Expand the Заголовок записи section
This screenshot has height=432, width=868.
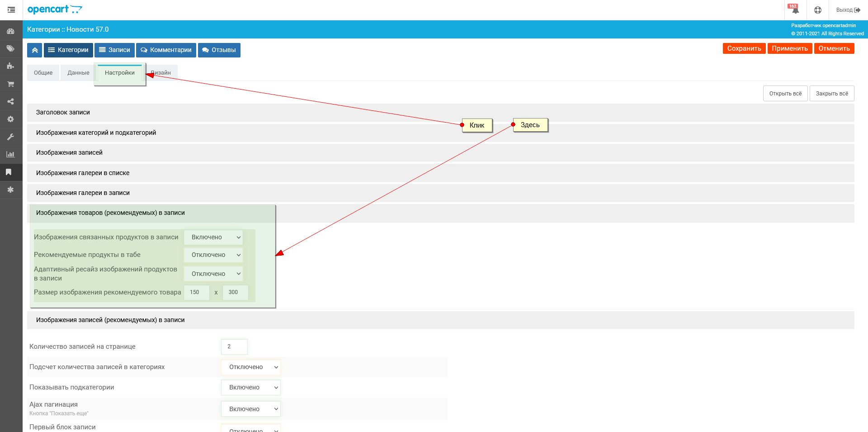click(x=441, y=113)
